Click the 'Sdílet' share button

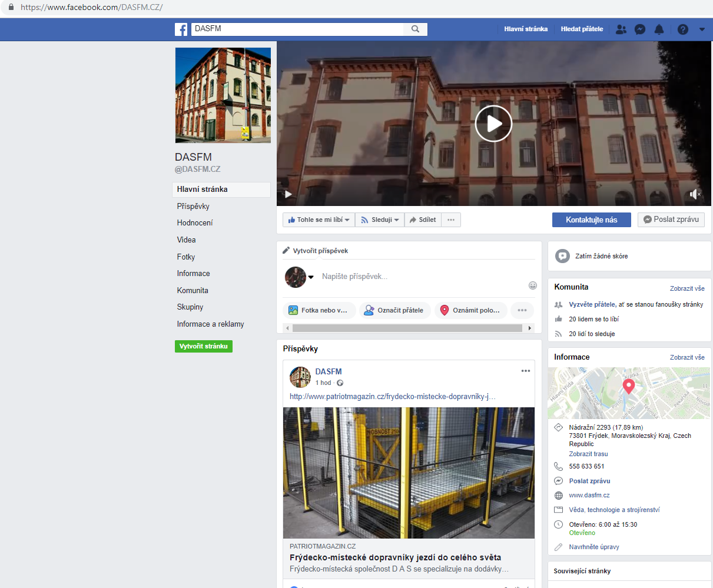423,220
